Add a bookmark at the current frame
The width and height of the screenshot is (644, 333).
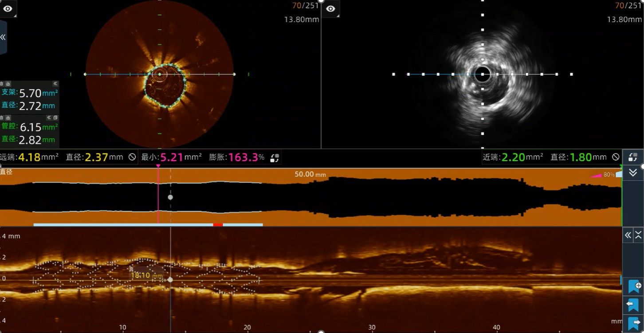(x=633, y=286)
